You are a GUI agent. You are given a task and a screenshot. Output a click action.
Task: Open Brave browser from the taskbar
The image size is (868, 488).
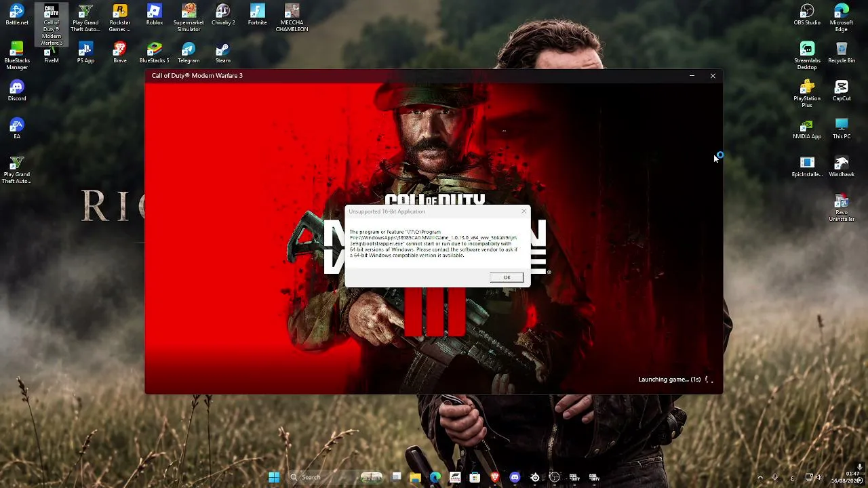(495, 477)
